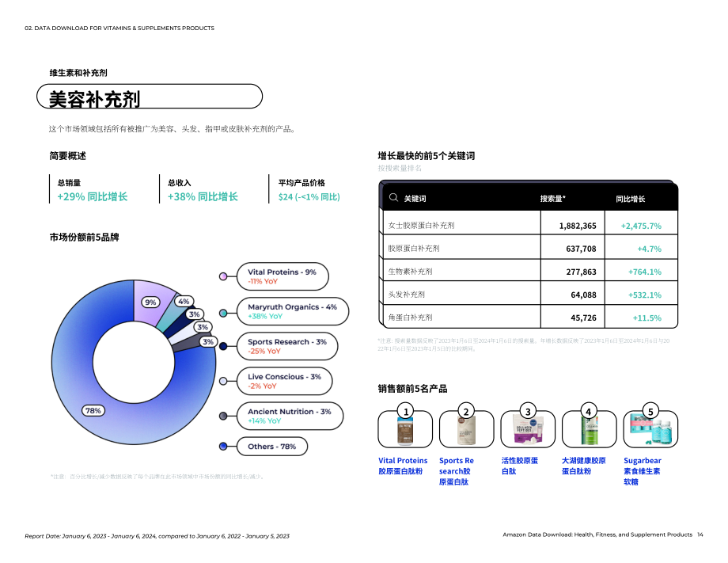Click the Sports Research 胶原蛋白肽 link

coord(457,471)
